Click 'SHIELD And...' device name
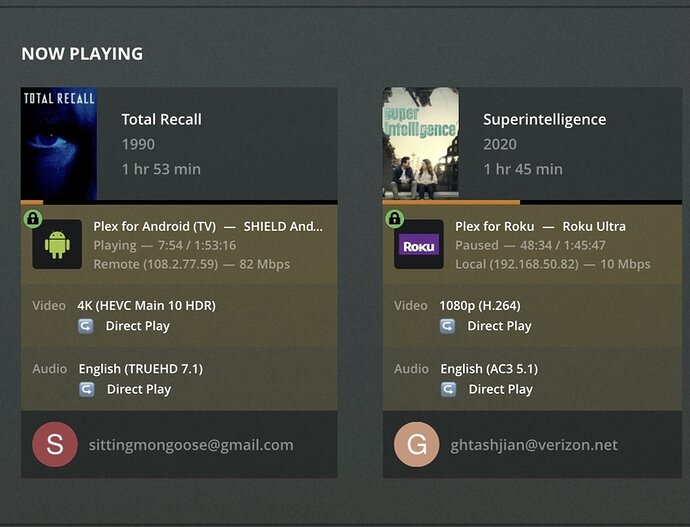The image size is (690, 527). (283, 227)
